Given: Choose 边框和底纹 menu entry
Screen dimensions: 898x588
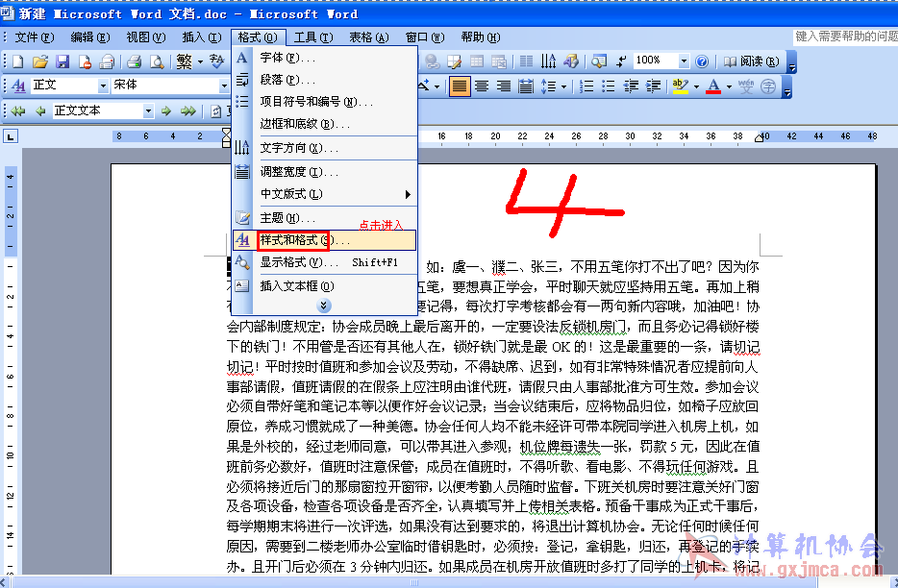Looking at the screenshot, I should point(325,124).
